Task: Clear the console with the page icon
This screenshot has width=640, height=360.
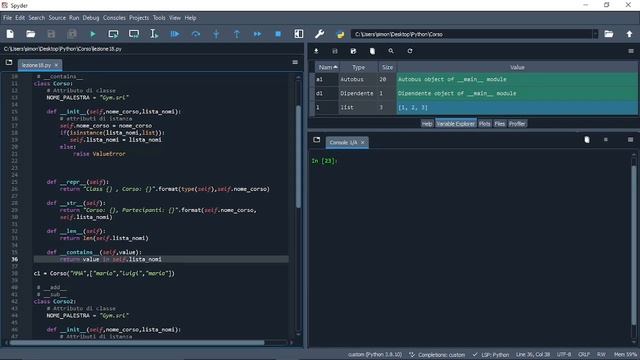Action: click(x=587, y=140)
